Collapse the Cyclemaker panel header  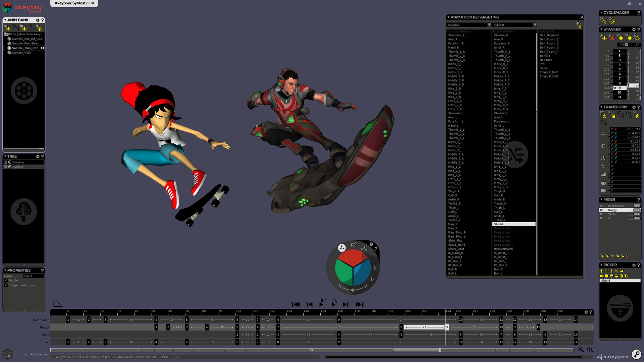(x=601, y=12)
